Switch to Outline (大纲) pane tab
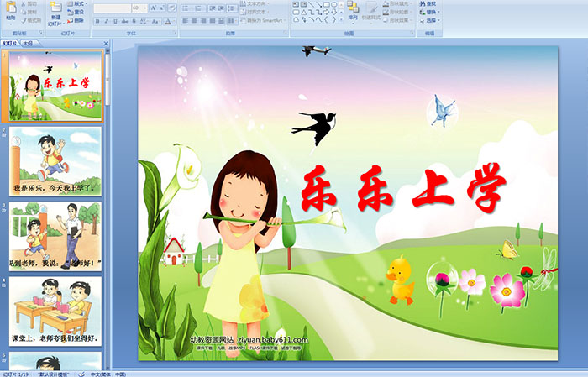 tap(28, 44)
